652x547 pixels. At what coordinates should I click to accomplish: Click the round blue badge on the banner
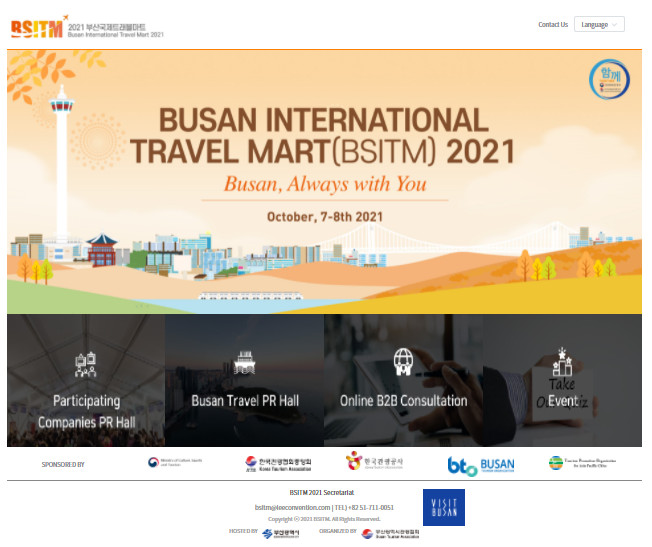click(x=609, y=79)
